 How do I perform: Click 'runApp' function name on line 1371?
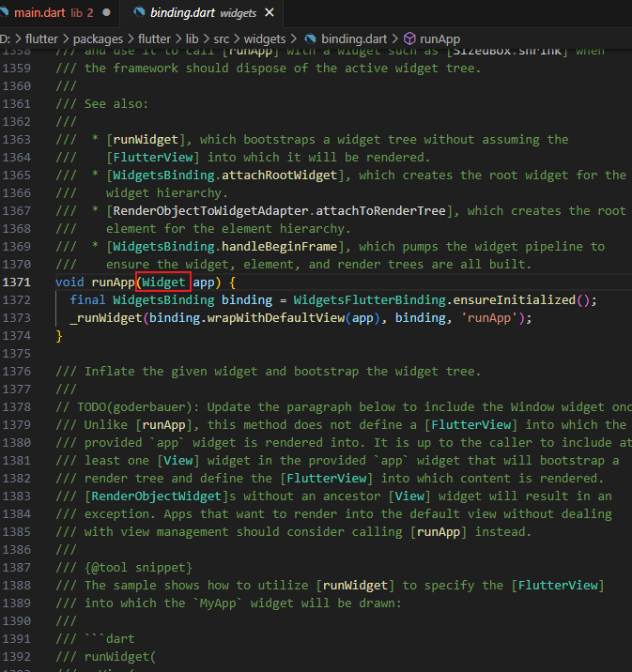pyautogui.click(x=114, y=283)
